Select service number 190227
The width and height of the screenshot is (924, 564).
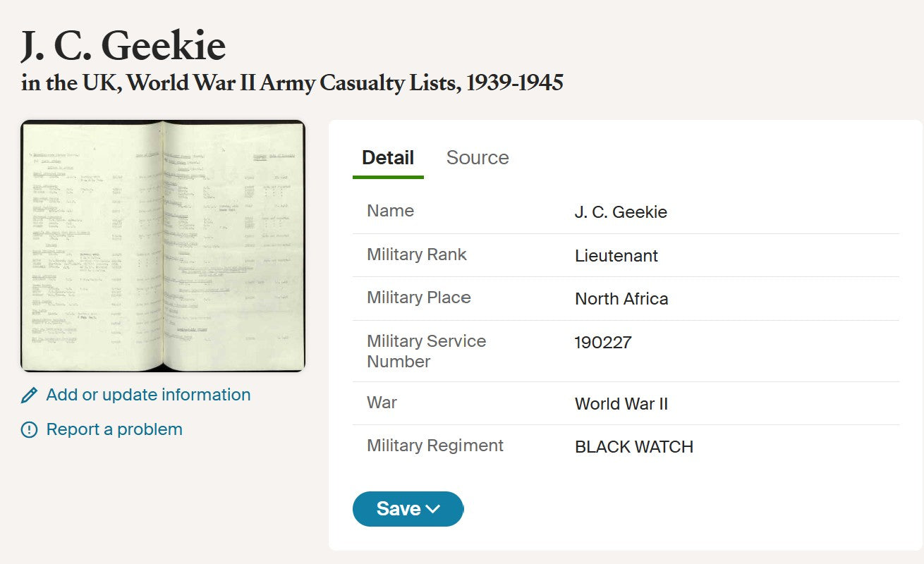pos(603,343)
